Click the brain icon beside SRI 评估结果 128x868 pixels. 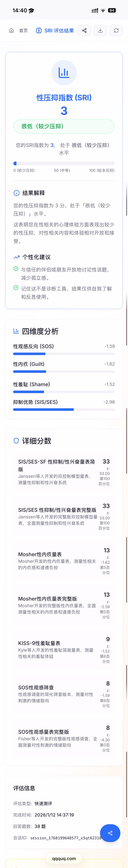39,31
